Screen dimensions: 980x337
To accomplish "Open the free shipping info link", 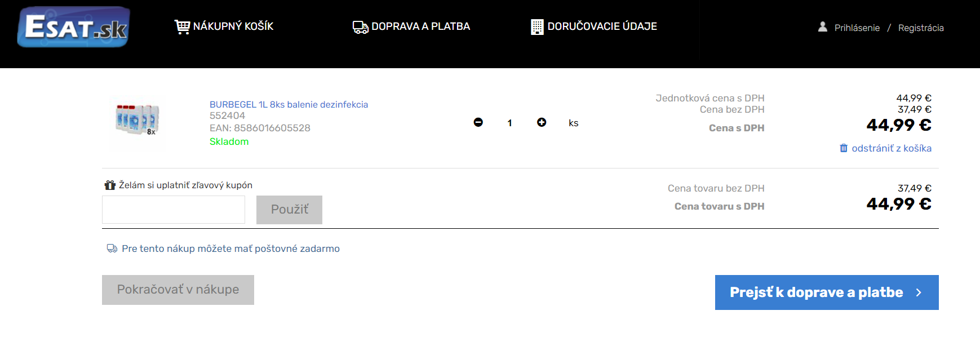I will click(x=230, y=249).
